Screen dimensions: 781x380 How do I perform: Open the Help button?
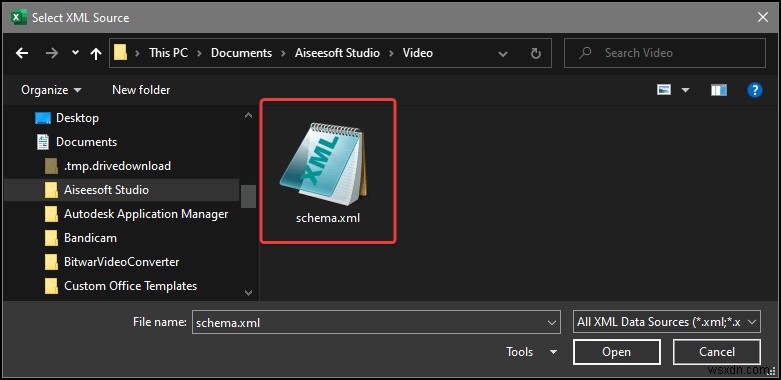click(x=755, y=90)
